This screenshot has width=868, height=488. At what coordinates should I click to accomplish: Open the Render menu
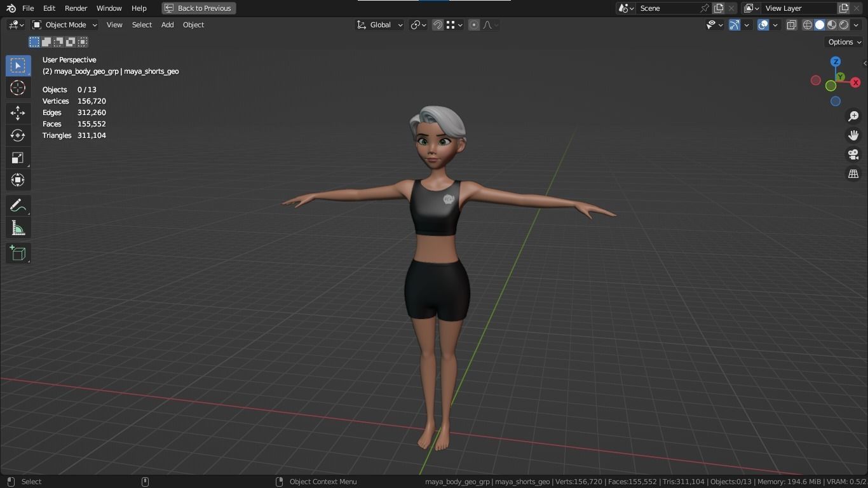tap(76, 8)
